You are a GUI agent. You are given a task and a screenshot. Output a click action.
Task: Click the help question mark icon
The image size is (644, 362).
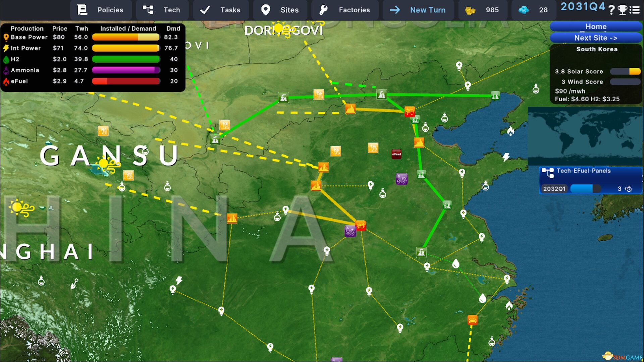(611, 10)
